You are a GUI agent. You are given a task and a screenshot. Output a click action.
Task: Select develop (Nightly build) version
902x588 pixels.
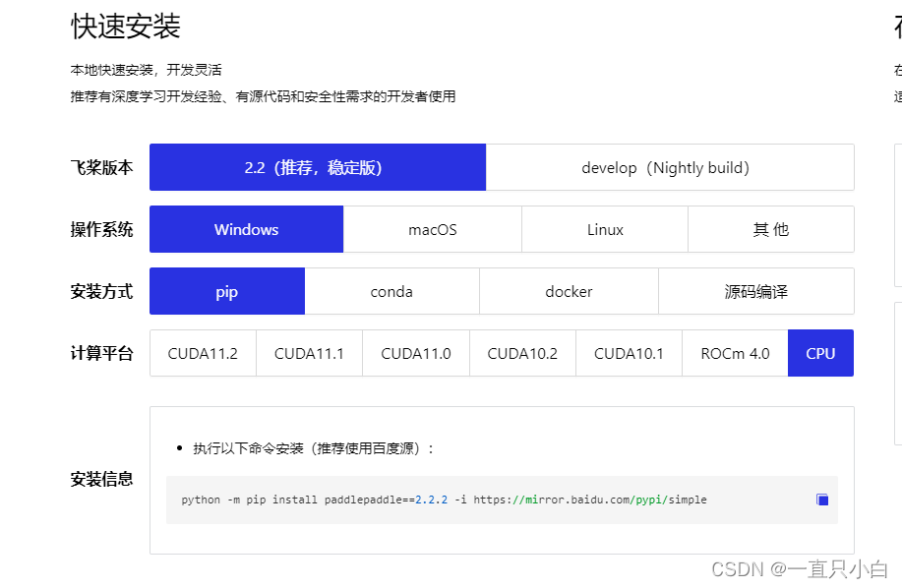click(670, 167)
